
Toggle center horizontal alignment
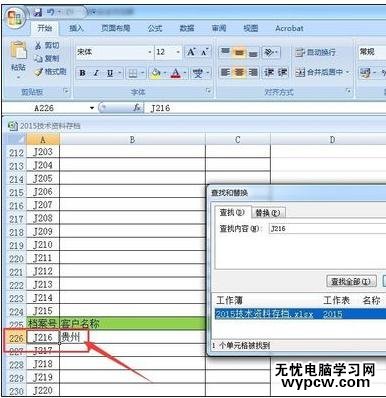coord(239,72)
